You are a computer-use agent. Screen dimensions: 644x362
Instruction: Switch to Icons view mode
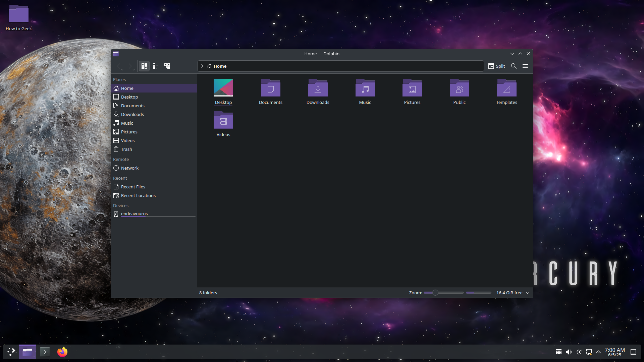(x=144, y=66)
